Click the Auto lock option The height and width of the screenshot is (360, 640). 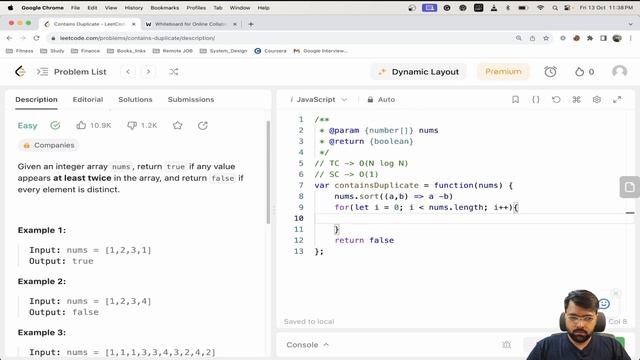pos(381,100)
